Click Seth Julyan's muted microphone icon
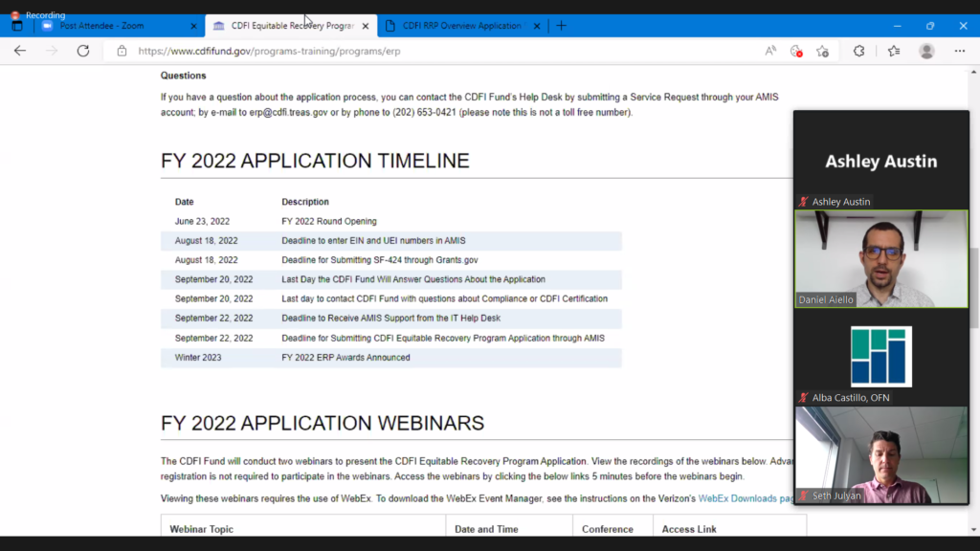The width and height of the screenshot is (980, 551). coord(804,496)
